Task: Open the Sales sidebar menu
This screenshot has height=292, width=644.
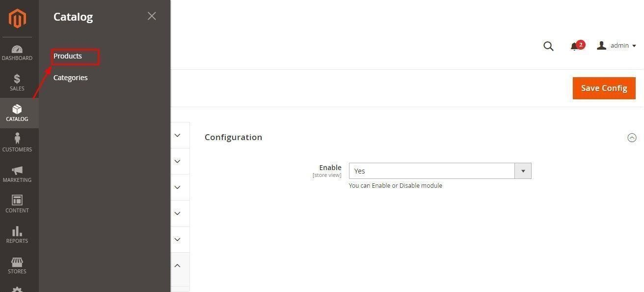Action: 17,83
